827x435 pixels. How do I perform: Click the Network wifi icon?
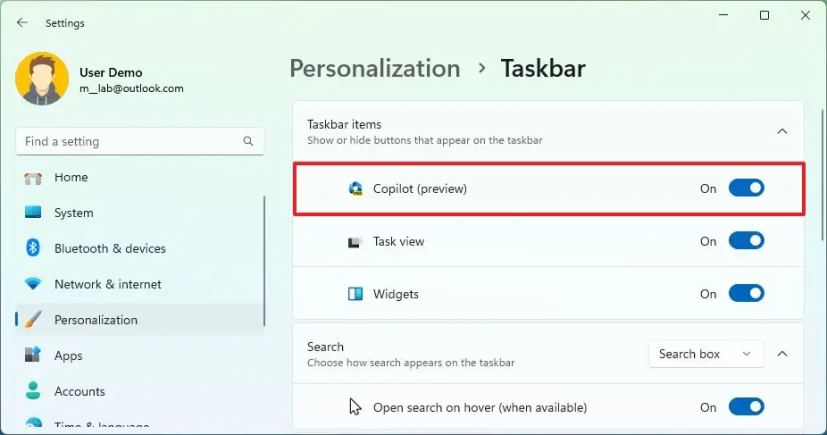33,284
